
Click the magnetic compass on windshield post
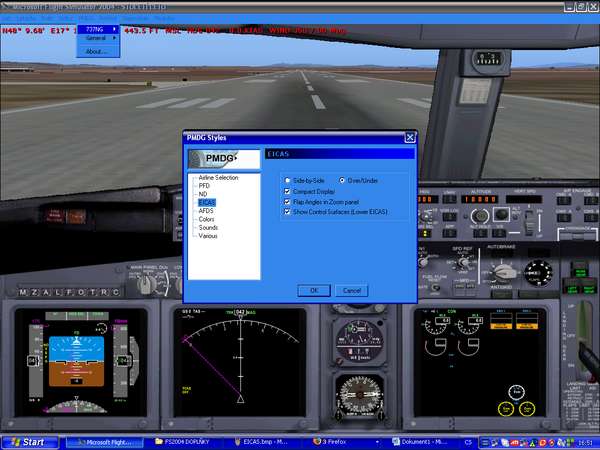click(x=488, y=61)
